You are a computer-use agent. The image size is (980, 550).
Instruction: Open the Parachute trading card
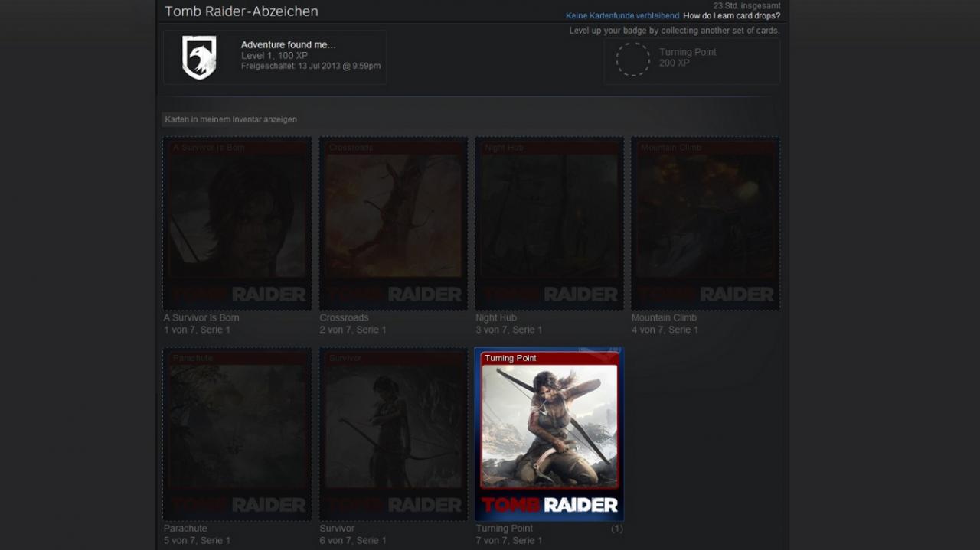tap(237, 434)
